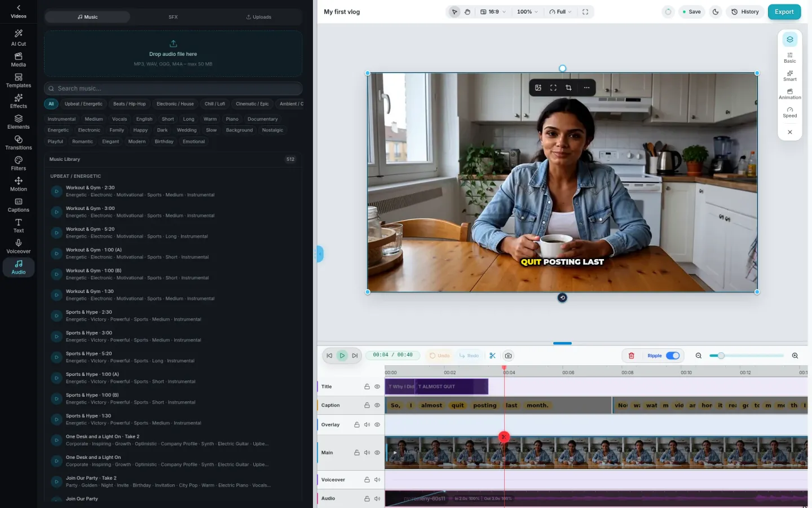Open the Transitions panel
This screenshot has height=508, width=812.
19,142
